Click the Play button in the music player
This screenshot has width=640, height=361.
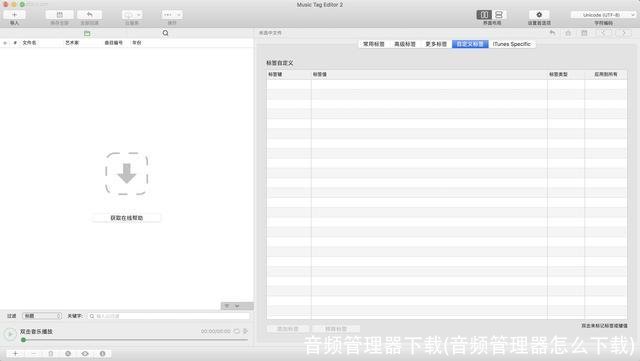[x=10, y=334]
